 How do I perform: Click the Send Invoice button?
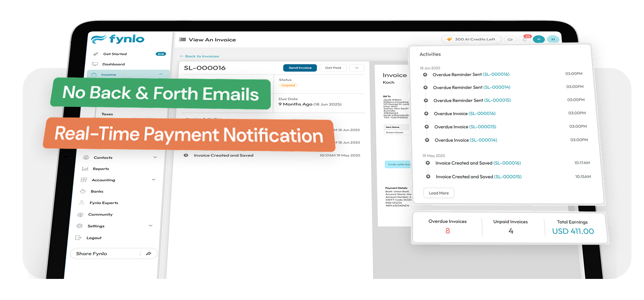300,68
